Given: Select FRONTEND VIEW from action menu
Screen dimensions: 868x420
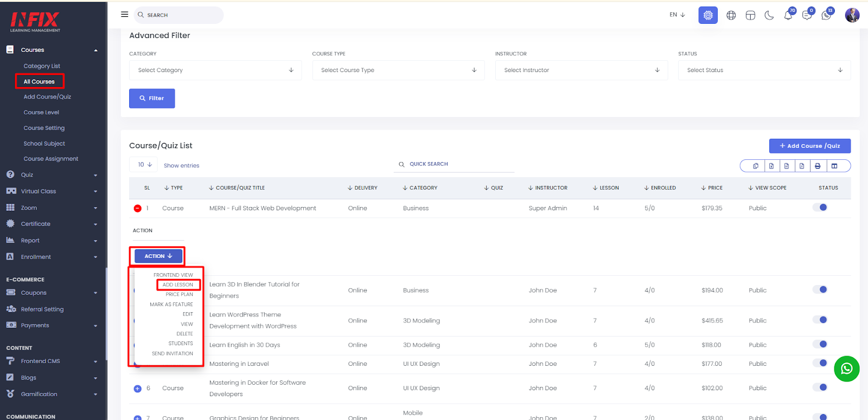Looking at the screenshot, I should 173,275.
